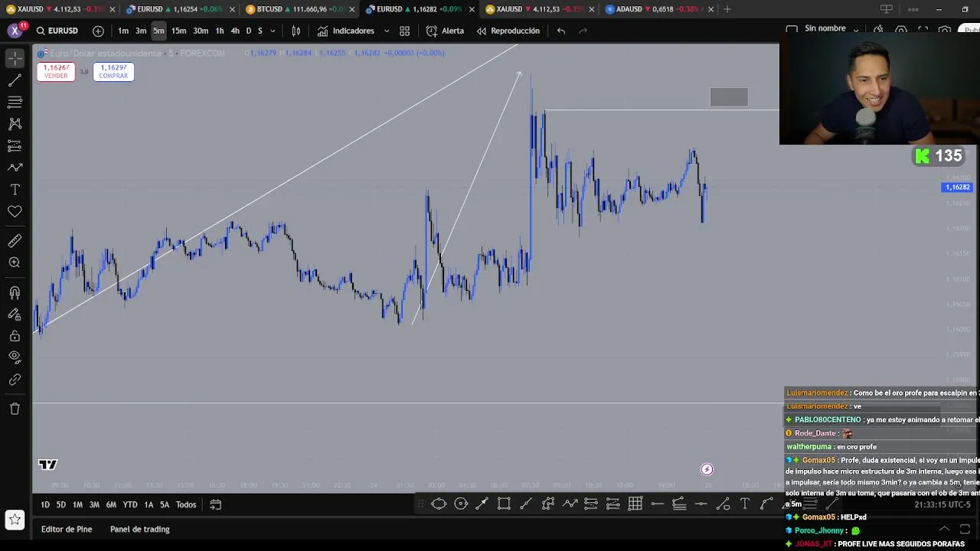Toggle magnet mode for drawings
This screenshot has height=551, width=980.
point(15,292)
